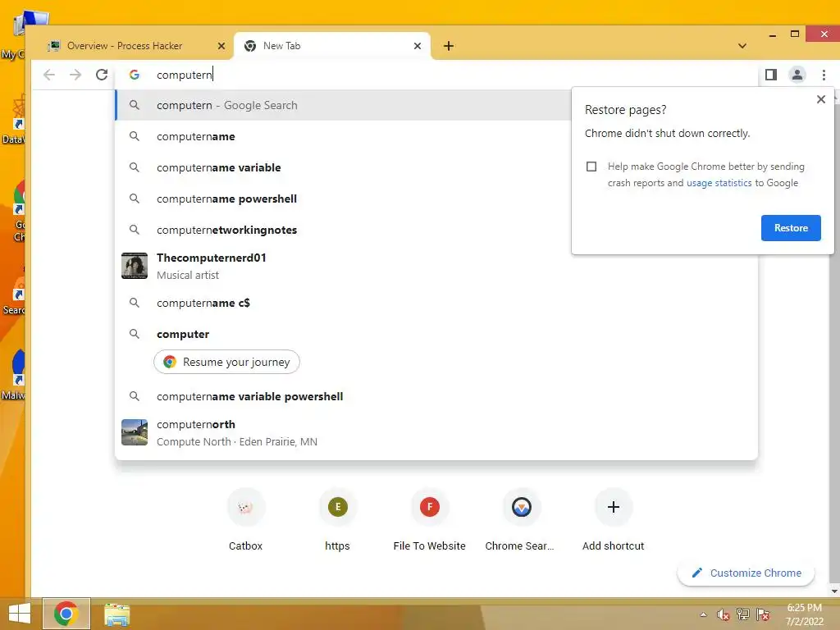This screenshot has height=630, width=840.
Task: Click the browser forward arrow
Action: point(75,75)
